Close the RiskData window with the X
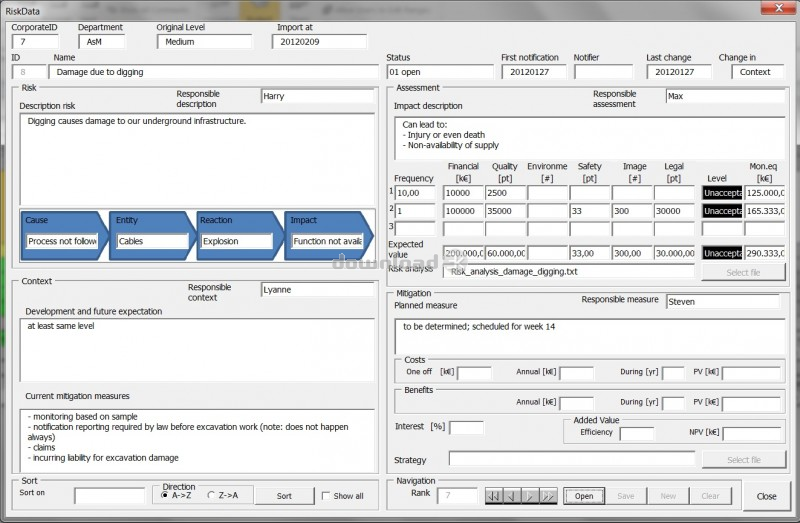Image resolution: width=800 pixels, height=523 pixels. [779, 8]
